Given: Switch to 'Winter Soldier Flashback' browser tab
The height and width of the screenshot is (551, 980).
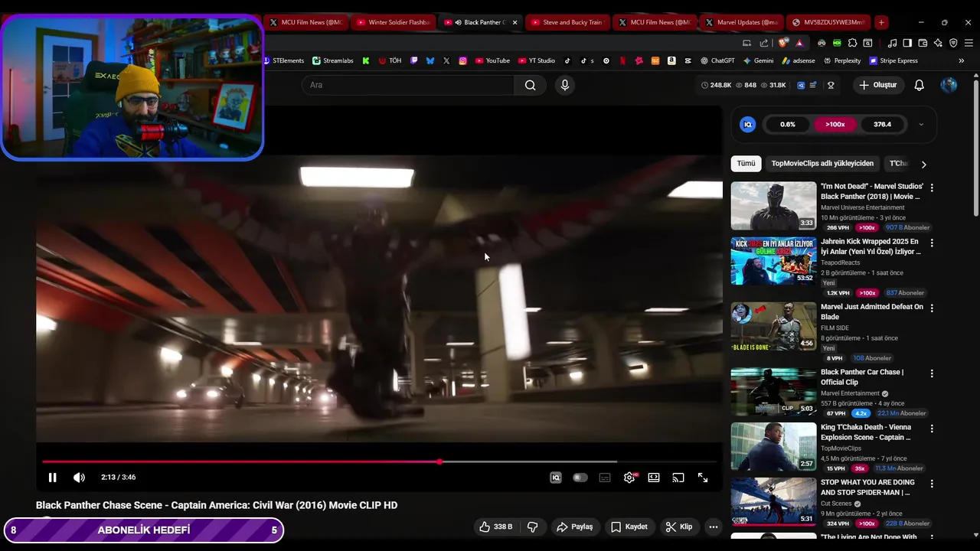Looking at the screenshot, I should coord(393,22).
